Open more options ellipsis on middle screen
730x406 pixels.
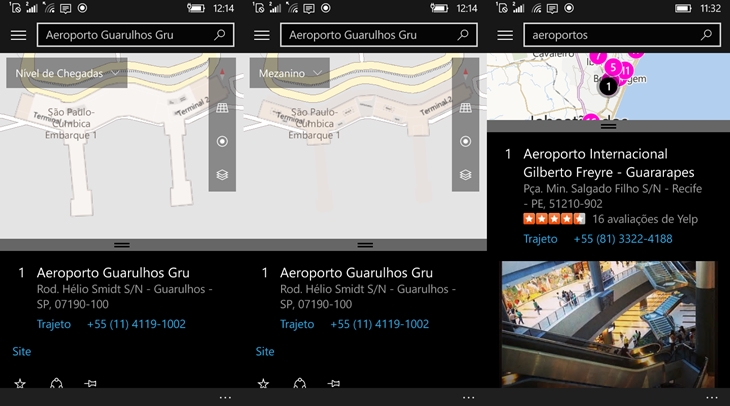coord(468,398)
